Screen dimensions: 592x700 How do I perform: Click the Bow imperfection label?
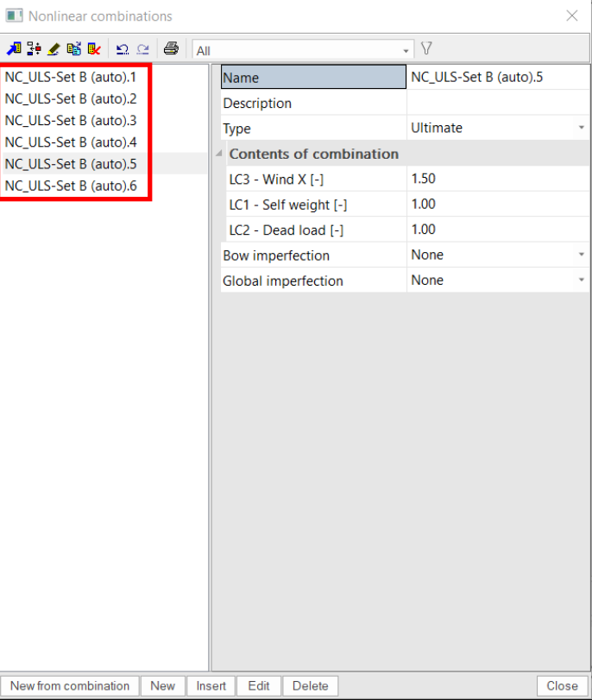pos(276,255)
